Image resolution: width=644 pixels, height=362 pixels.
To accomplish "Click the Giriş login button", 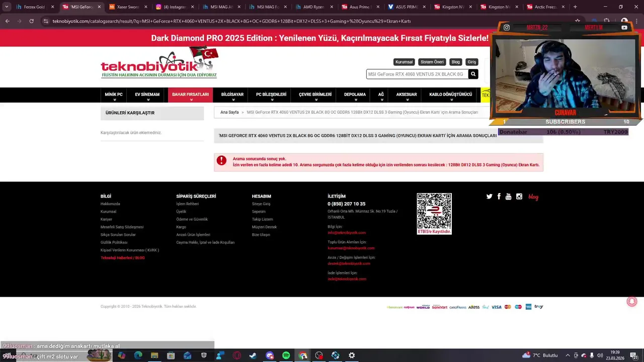I will tap(471, 62).
